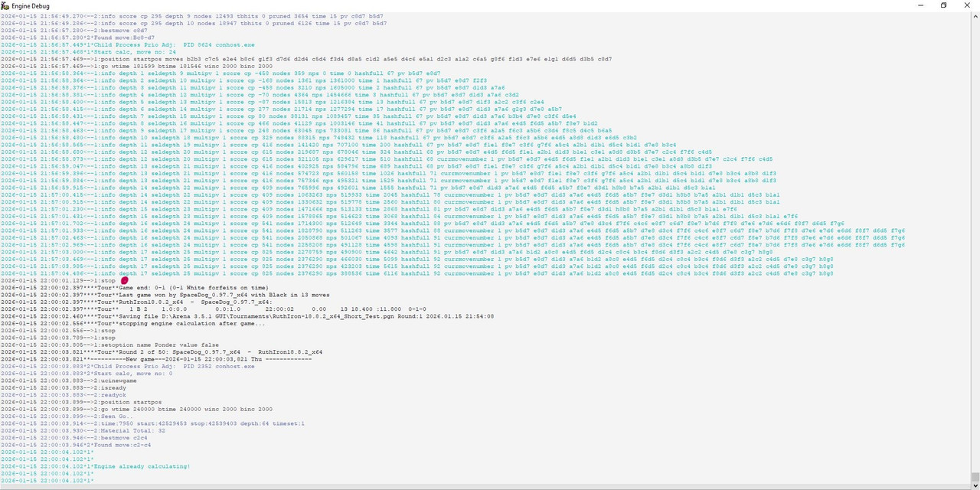The image size is (980, 490).
Task: Minimize the Engine Debug window
Action: point(920,5)
